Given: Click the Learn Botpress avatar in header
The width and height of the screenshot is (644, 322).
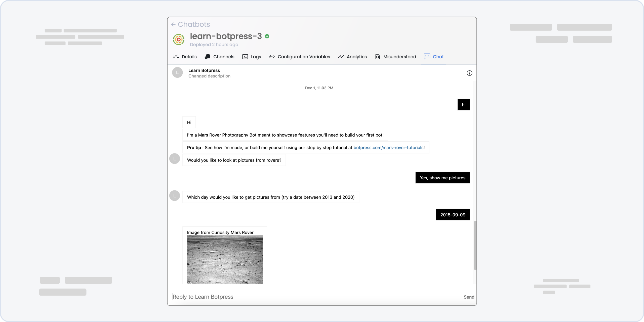Looking at the screenshot, I should 177,72.
